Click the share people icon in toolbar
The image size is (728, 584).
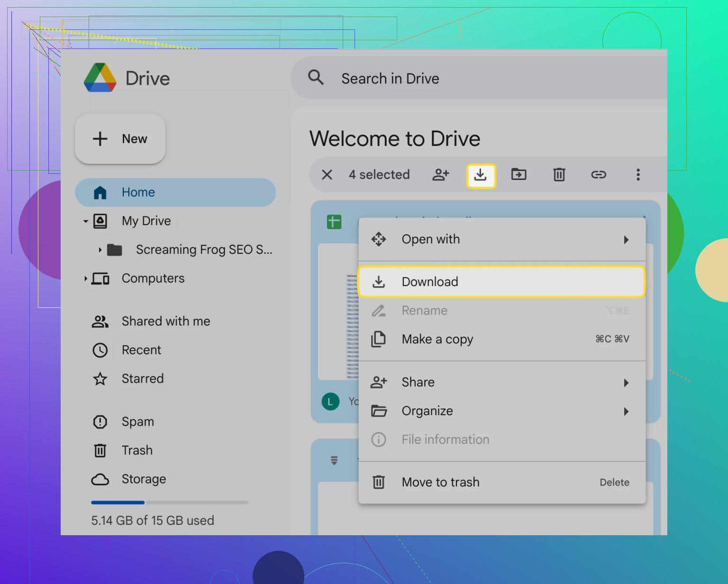coord(440,175)
